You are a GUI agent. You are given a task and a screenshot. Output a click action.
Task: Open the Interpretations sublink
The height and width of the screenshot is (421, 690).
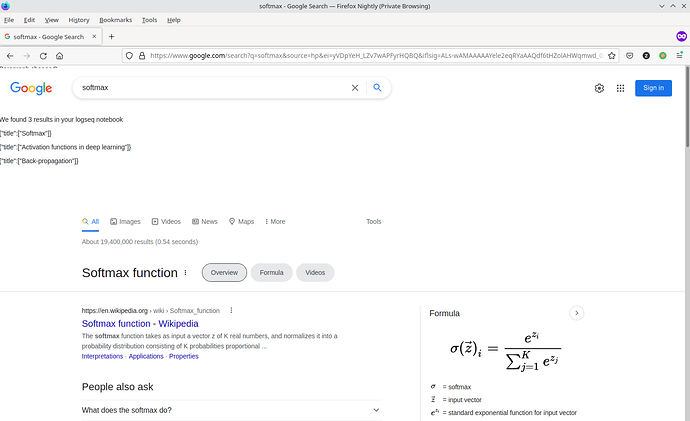[x=102, y=356]
